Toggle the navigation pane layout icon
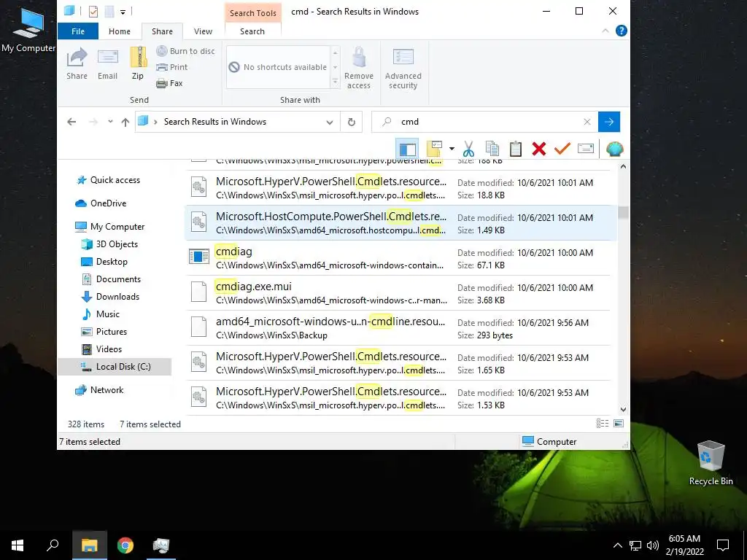Image resolution: width=747 pixels, height=560 pixels. (x=407, y=149)
